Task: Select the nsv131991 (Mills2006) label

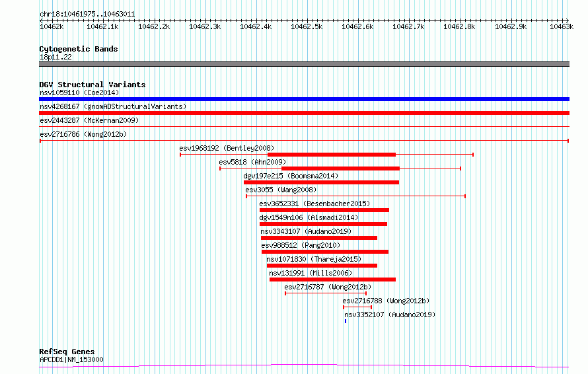Action: (x=311, y=273)
